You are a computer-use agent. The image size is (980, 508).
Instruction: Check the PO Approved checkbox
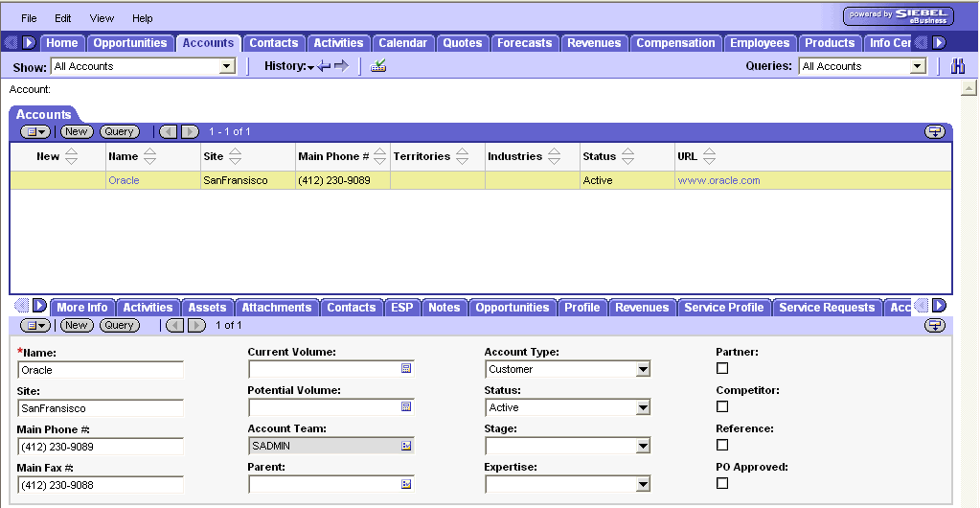(x=722, y=483)
